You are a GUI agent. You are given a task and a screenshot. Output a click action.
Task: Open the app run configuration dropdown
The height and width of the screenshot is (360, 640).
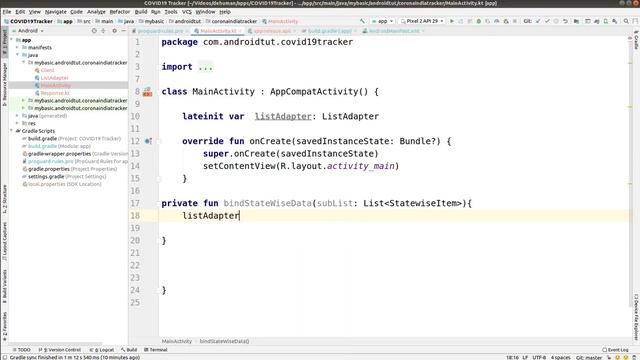pyautogui.click(x=382, y=21)
